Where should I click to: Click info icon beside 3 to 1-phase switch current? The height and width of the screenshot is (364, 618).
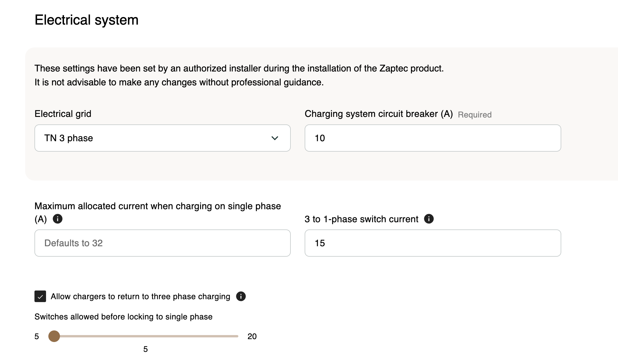[x=429, y=219]
